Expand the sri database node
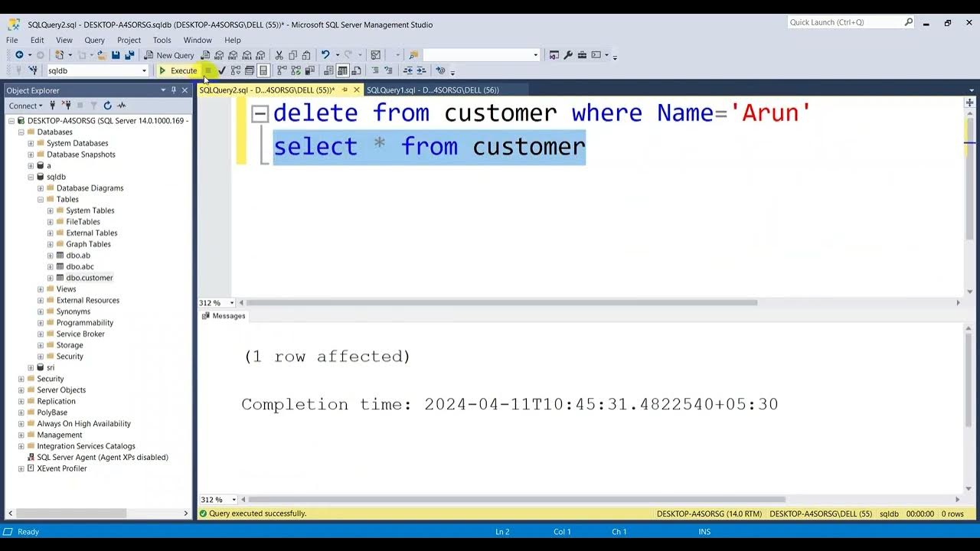This screenshot has height=551, width=980. (31, 367)
